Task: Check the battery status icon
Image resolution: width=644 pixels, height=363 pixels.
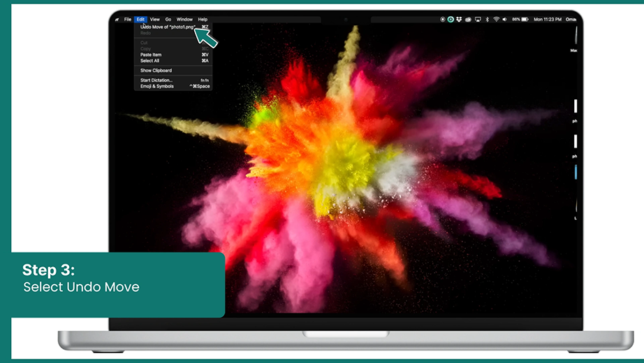Action: point(525,20)
